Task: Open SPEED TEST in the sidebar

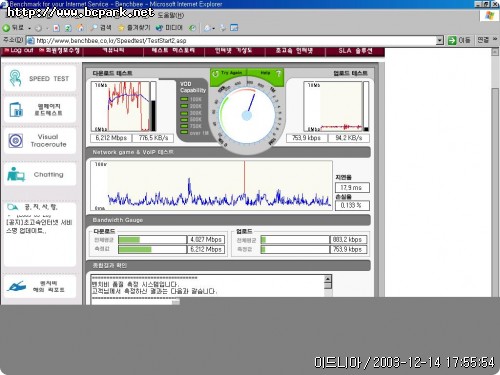Action: [40, 78]
